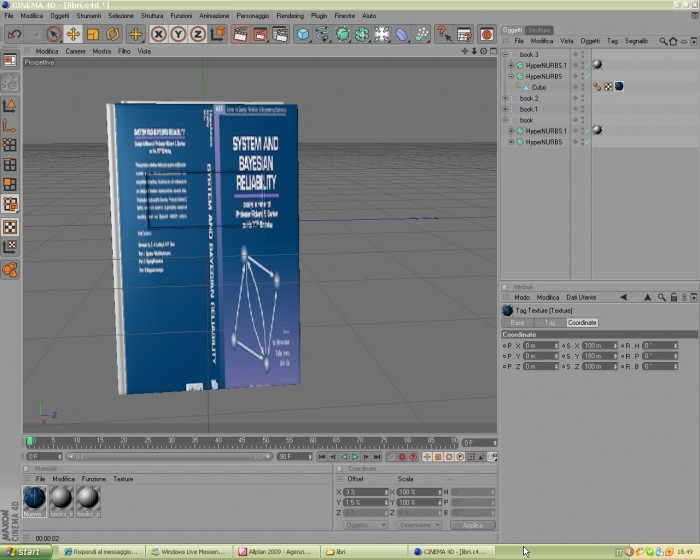
Task: Activate the Rotate tool
Action: click(x=112, y=34)
